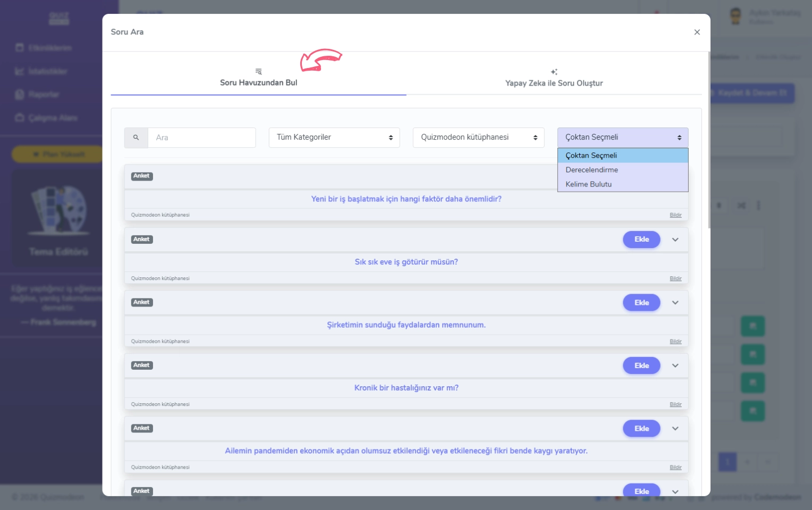Select the Derecelendirme option
Screen dimensions: 812x510
(x=623, y=170)
